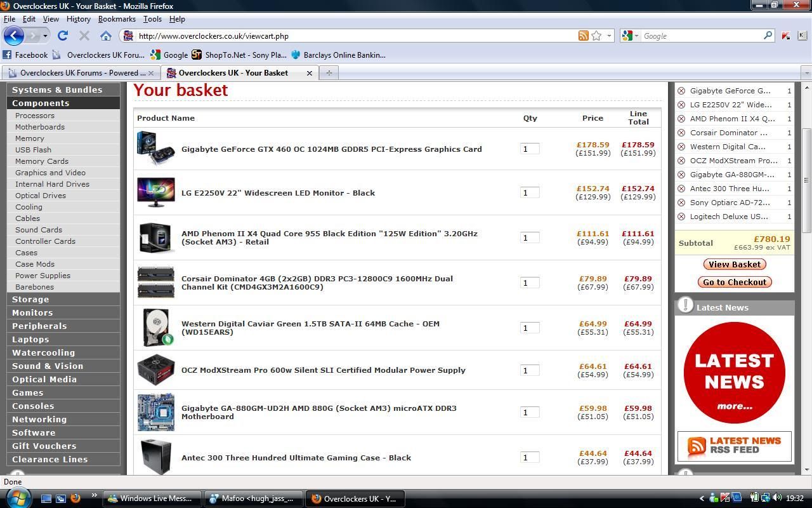Remove Antec 300 case from mini basket
This screenshot has height=508, width=812.
point(681,189)
